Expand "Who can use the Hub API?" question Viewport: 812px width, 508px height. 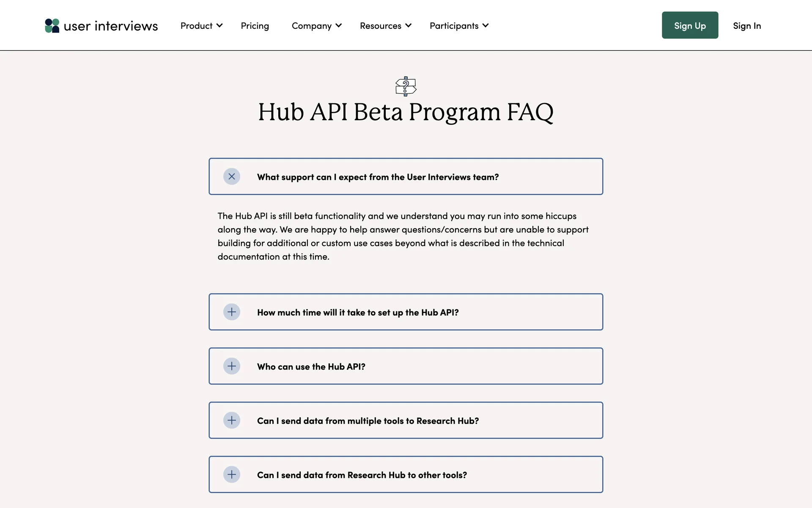(x=311, y=367)
